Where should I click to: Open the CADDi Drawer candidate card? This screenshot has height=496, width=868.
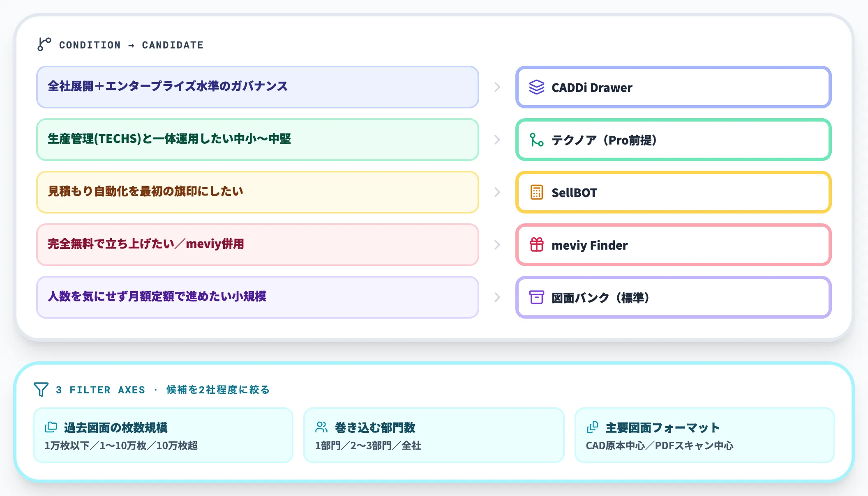click(674, 87)
